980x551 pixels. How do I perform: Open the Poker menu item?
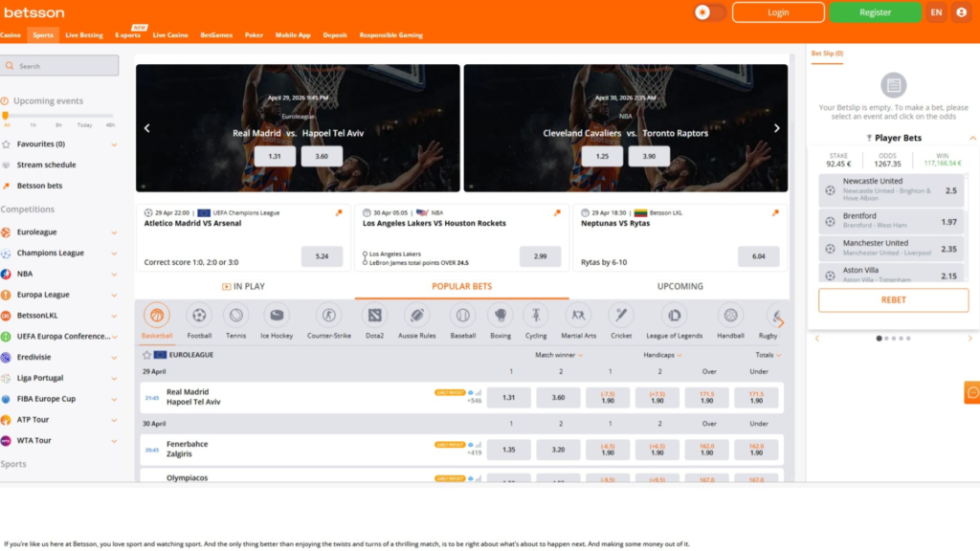(254, 35)
